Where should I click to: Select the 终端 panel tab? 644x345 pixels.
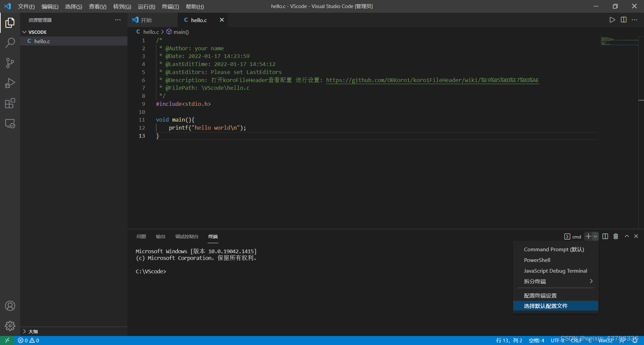pos(213,236)
